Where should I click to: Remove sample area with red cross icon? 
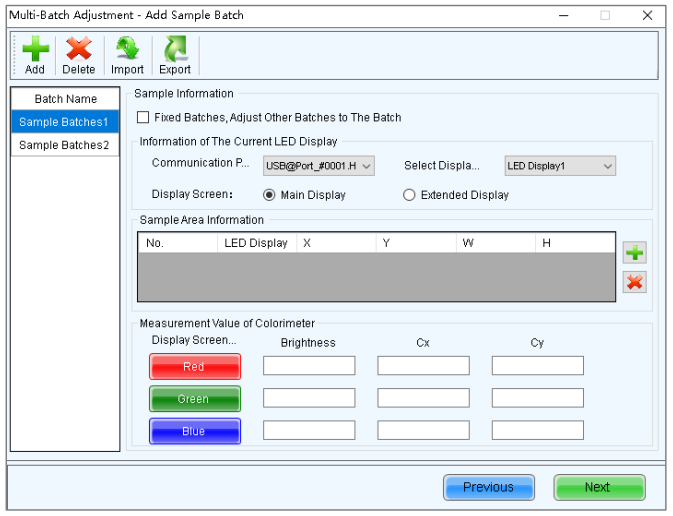click(634, 282)
